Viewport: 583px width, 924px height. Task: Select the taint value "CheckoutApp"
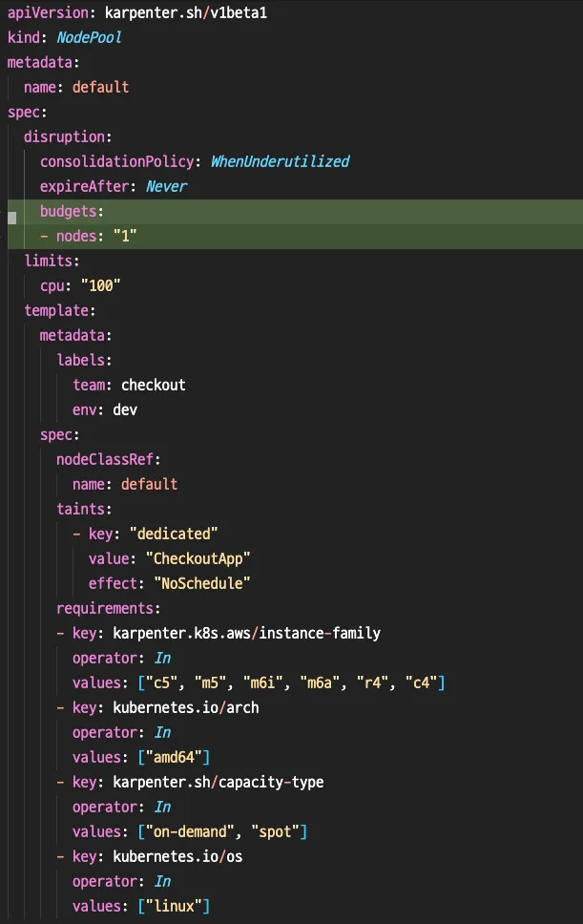tap(198, 558)
